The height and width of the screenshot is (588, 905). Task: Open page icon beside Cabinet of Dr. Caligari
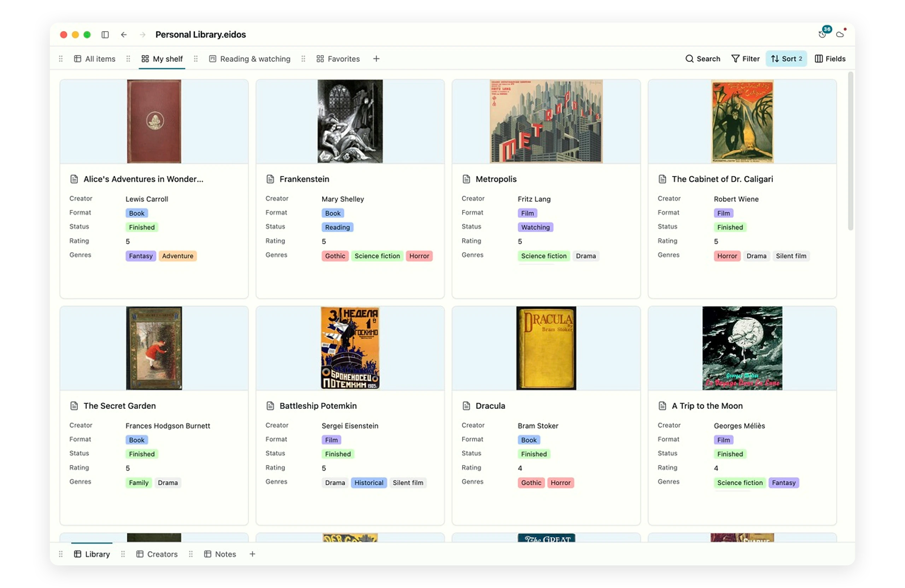click(662, 179)
